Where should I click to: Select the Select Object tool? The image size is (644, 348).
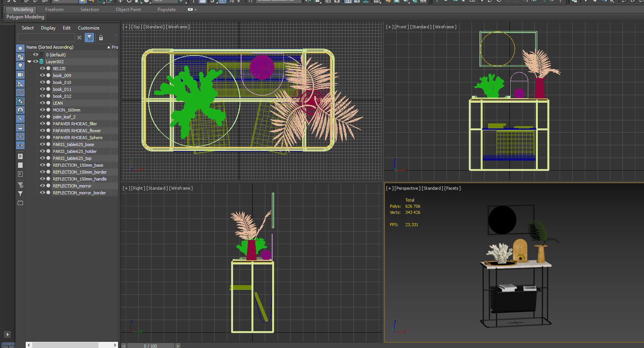click(x=83, y=2)
